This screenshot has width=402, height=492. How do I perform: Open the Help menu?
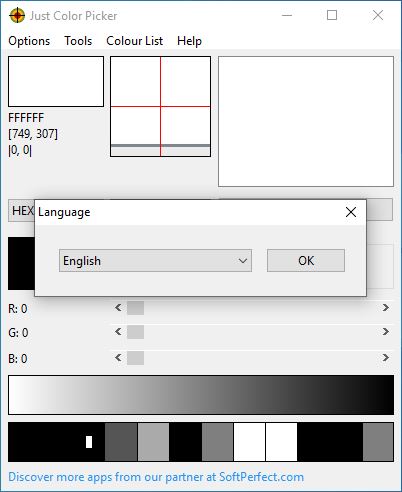point(189,41)
